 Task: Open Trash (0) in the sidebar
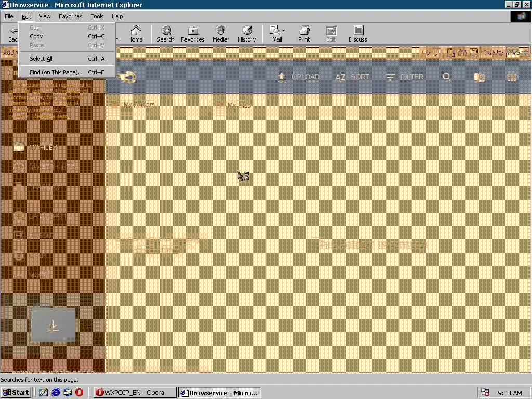[x=37, y=187]
